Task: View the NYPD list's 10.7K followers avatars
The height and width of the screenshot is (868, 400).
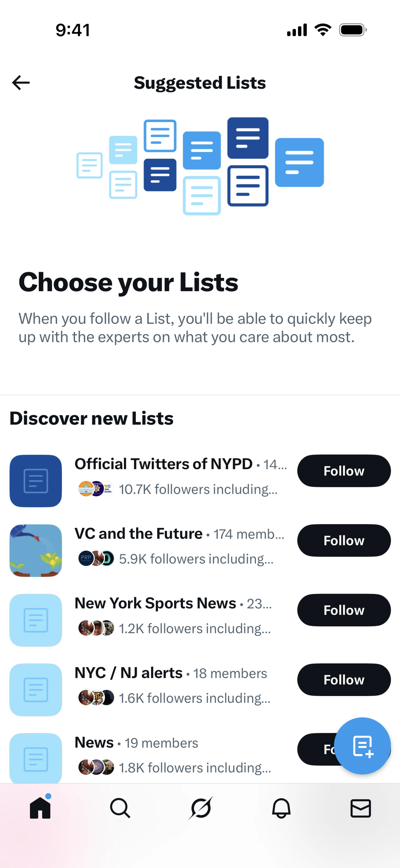Action: pos(96,489)
